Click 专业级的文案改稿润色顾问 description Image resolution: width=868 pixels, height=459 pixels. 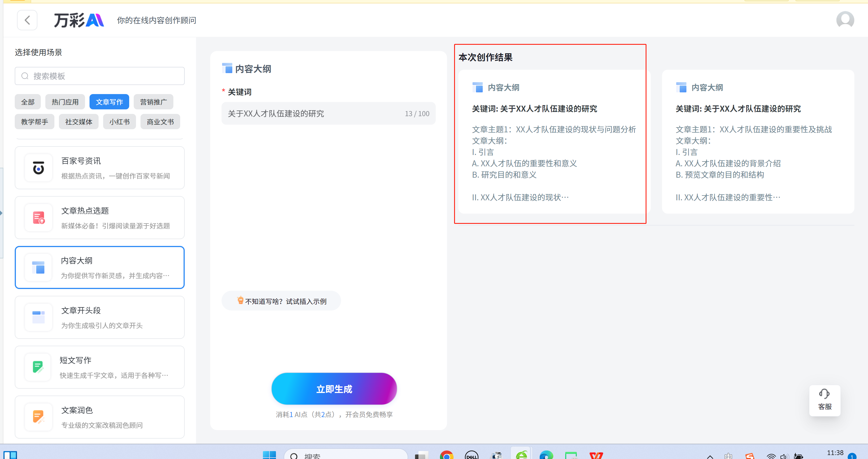(102, 425)
